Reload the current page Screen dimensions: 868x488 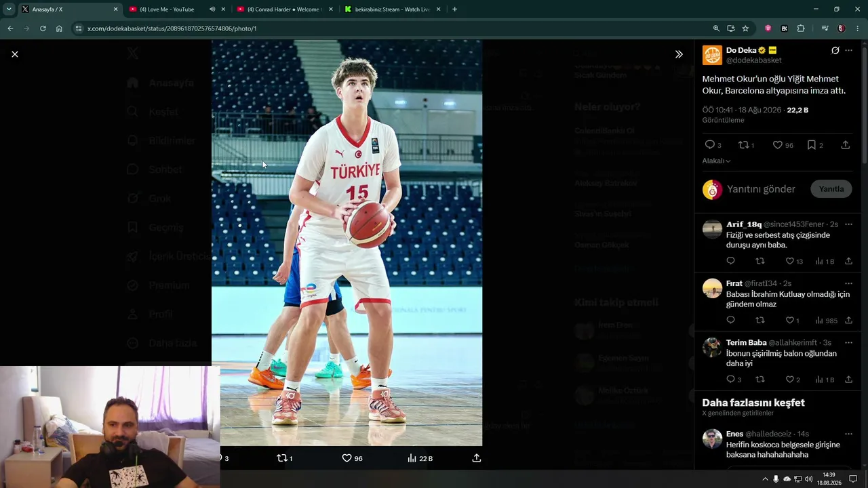point(43,28)
